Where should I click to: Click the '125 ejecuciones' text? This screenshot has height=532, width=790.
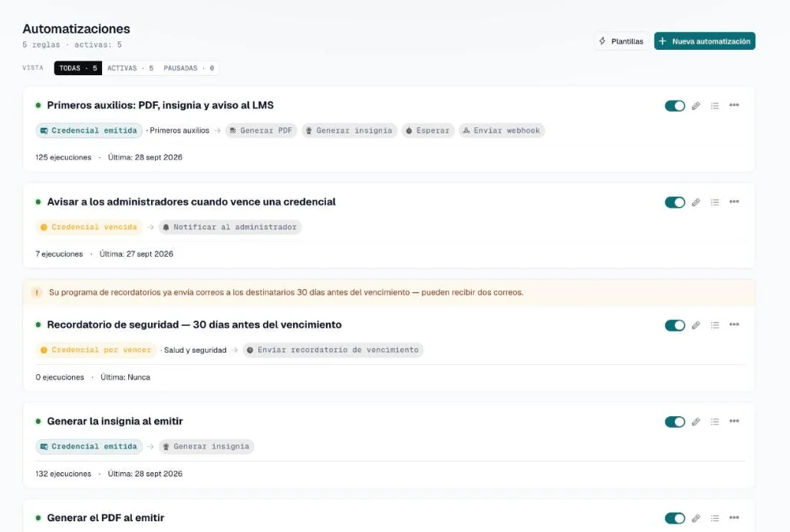pyautogui.click(x=64, y=157)
